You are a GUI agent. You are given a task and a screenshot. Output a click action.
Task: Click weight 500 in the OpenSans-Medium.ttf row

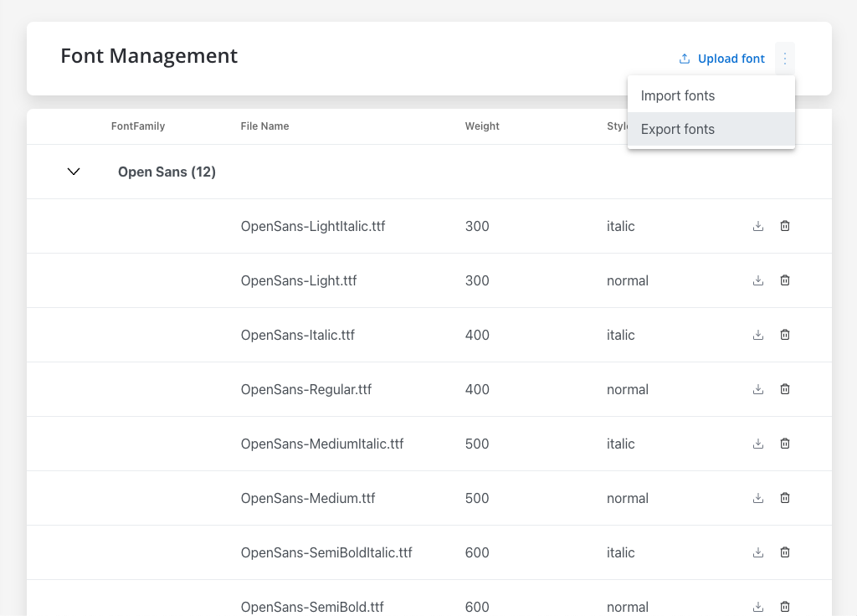477,498
